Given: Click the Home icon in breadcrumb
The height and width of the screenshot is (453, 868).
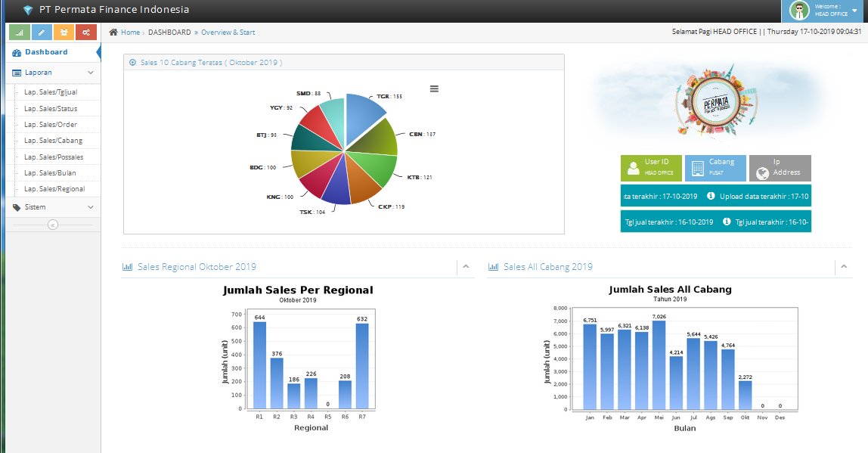Looking at the screenshot, I should (x=113, y=33).
